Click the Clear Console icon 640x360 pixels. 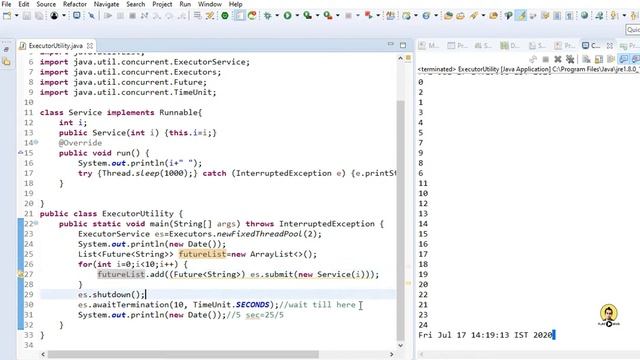[587, 60]
